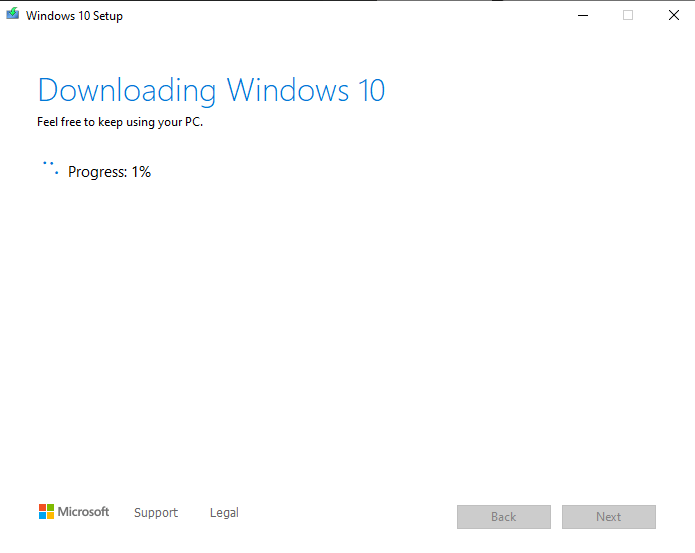The width and height of the screenshot is (695, 553).
Task: Click "Feel free to keep using your PC."
Action: click(120, 122)
